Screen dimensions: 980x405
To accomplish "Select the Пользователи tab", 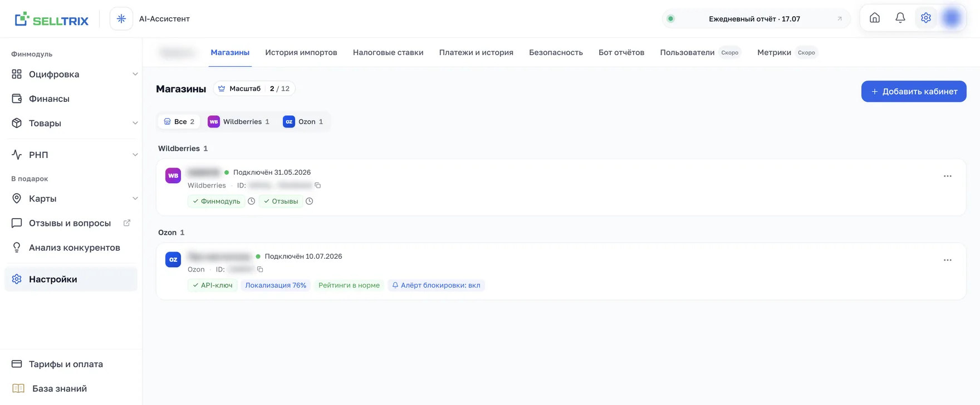I will (x=700, y=52).
